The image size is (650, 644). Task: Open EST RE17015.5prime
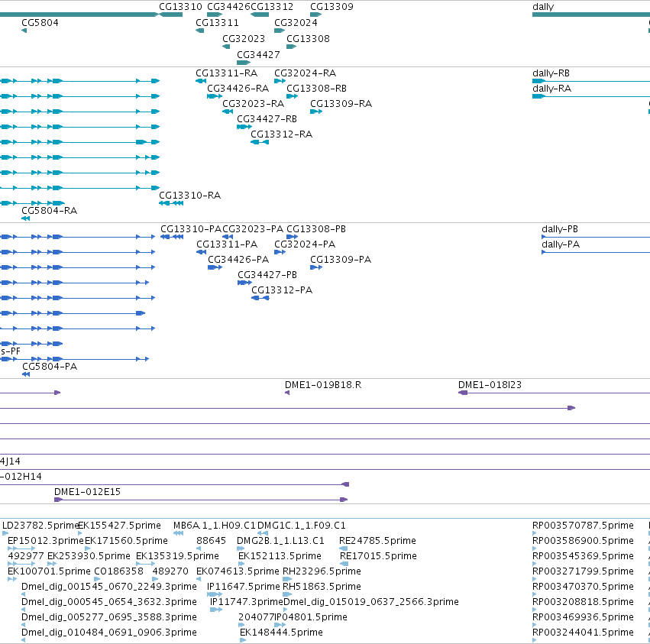coord(378,556)
